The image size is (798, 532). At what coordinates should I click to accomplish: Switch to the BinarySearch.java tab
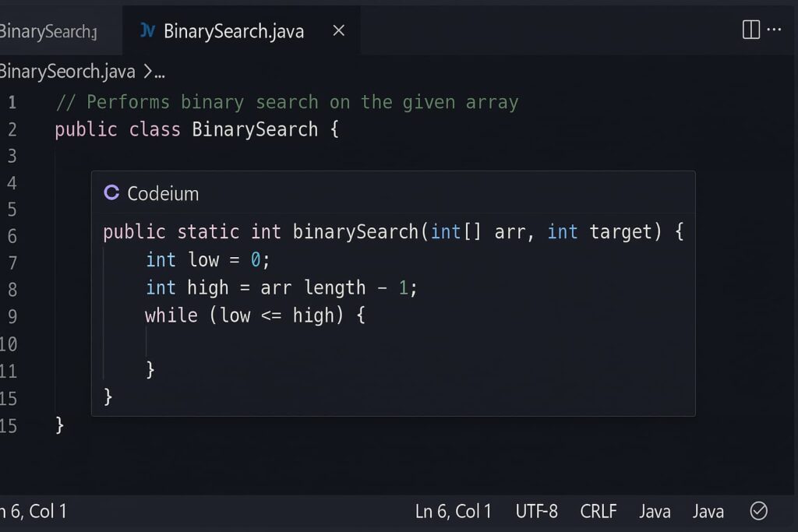[234, 31]
